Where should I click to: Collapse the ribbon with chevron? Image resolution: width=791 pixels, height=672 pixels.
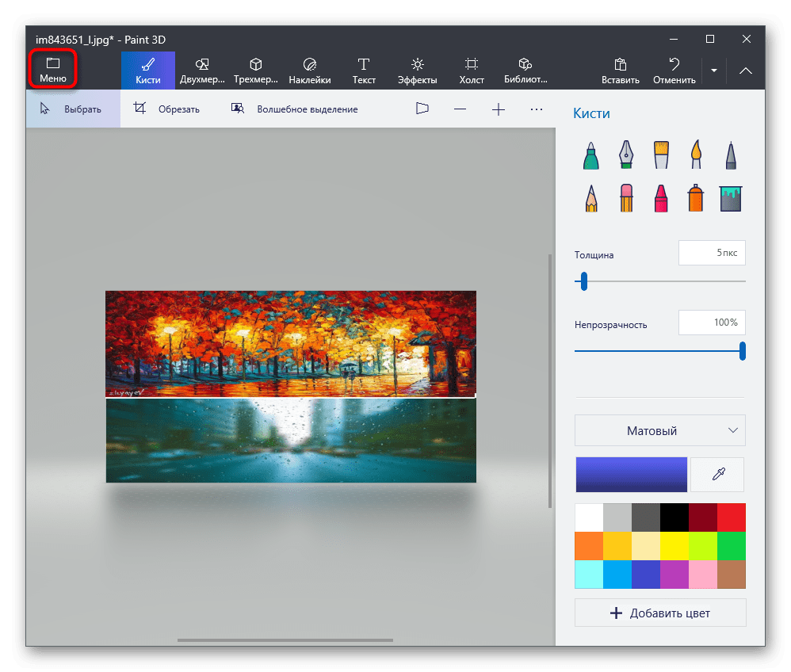click(745, 71)
